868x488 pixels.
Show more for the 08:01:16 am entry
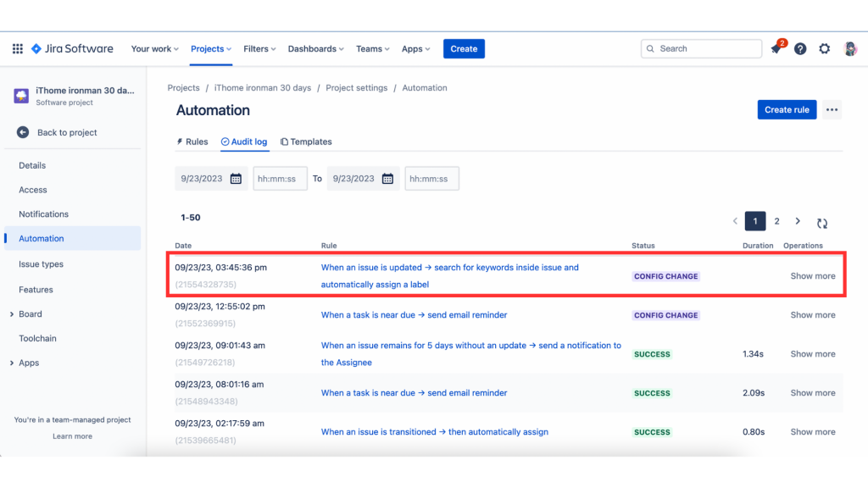point(813,393)
